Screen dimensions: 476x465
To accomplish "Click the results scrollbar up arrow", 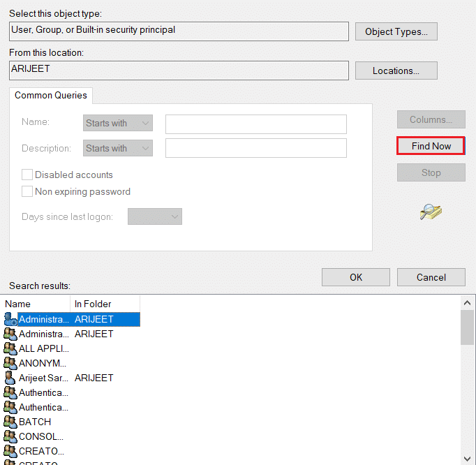I will click(467, 303).
